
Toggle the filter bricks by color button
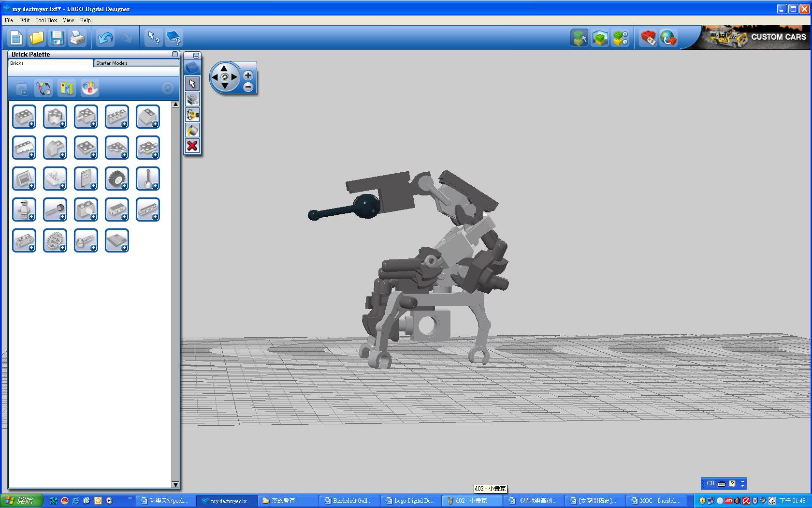(89, 88)
